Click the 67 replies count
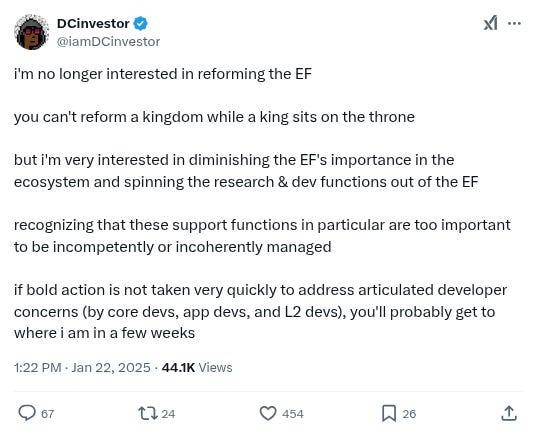Screen dimensions: 534x434 pos(48,414)
